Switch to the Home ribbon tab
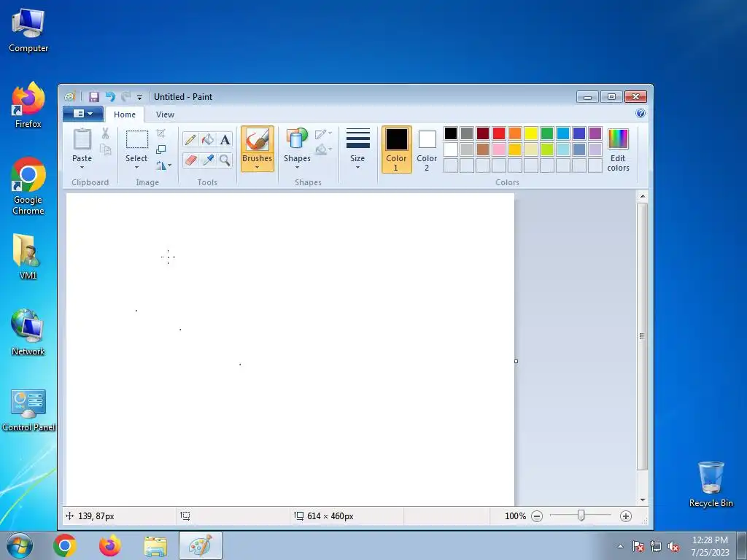Image resolution: width=747 pixels, height=560 pixels. (125, 114)
